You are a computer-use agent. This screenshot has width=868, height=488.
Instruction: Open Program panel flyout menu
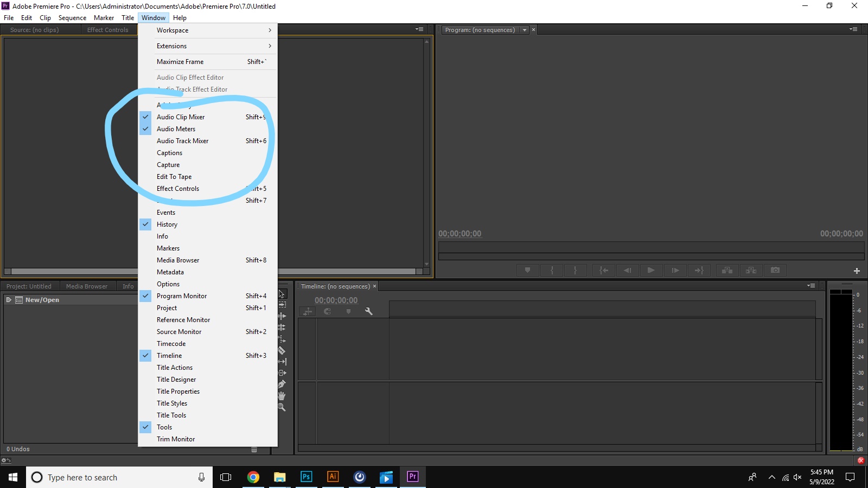[x=853, y=29]
